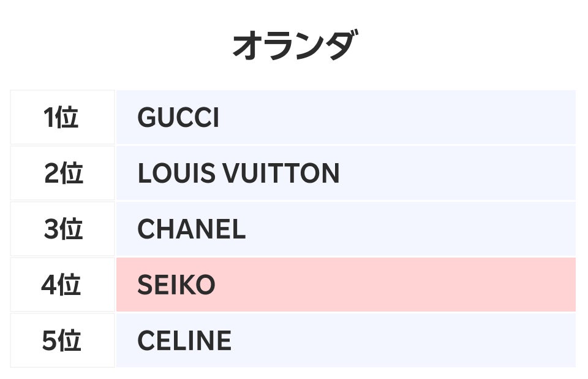Click the pink highlighted table row
Screen dimensions: 588x379
tap(345, 285)
